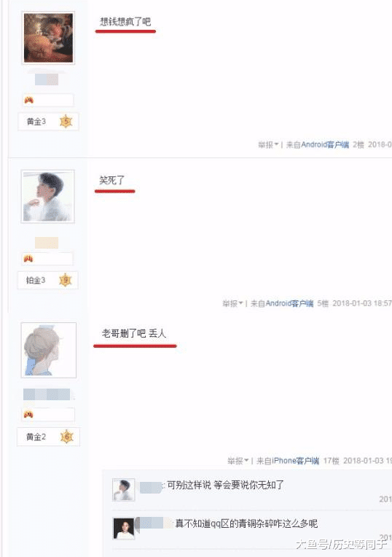This screenshot has height=557, width=392.
Task: Open the first commenter's avatar picture
Action: point(48,38)
